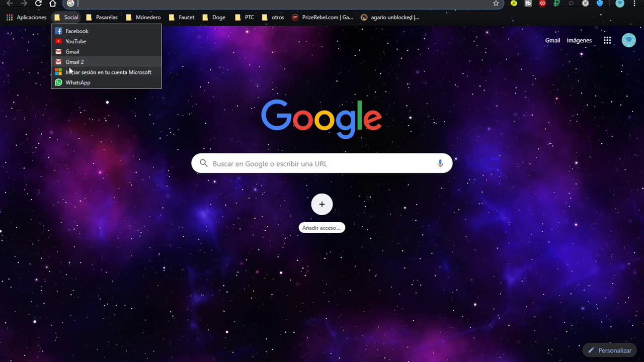Click the search magnifier icon
This screenshot has width=644, height=362.
click(x=203, y=163)
